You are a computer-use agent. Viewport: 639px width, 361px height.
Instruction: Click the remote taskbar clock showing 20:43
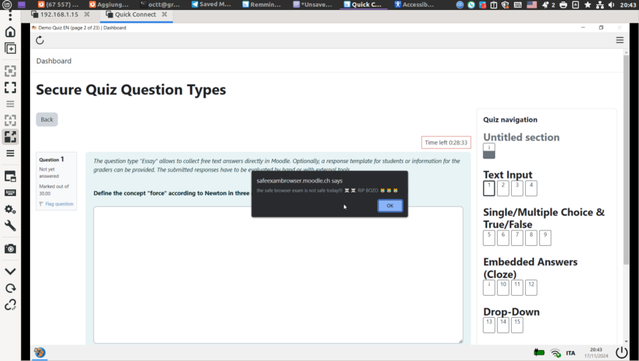pyautogui.click(x=596, y=352)
